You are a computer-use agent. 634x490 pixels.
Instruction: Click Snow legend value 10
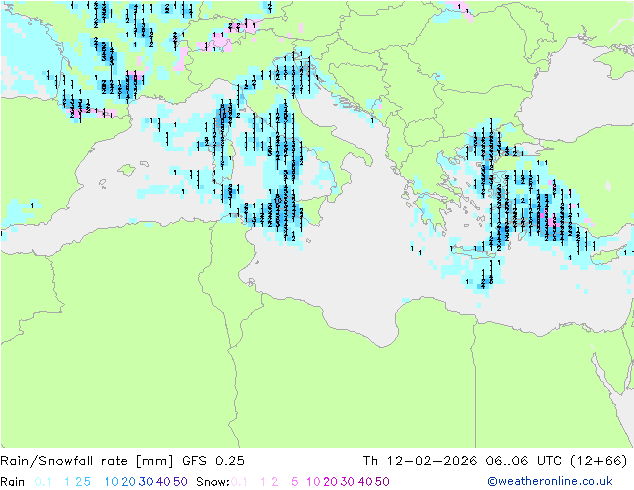click(313, 482)
